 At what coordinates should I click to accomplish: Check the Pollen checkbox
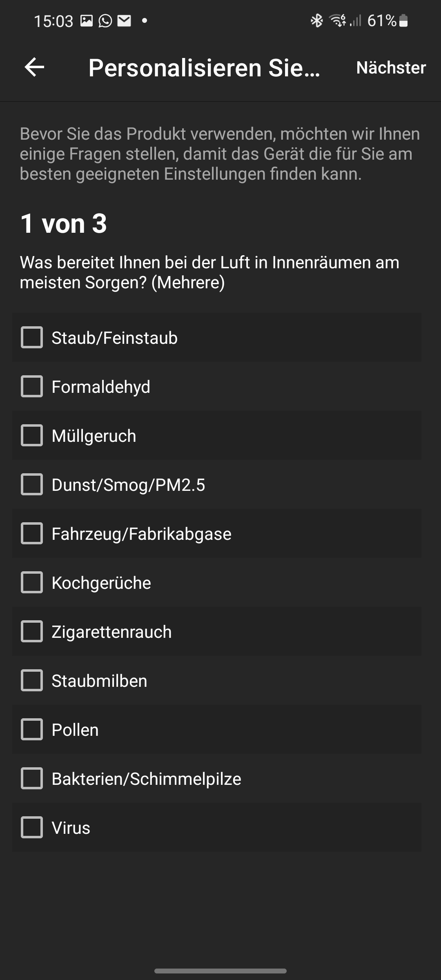(x=32, y=730)
